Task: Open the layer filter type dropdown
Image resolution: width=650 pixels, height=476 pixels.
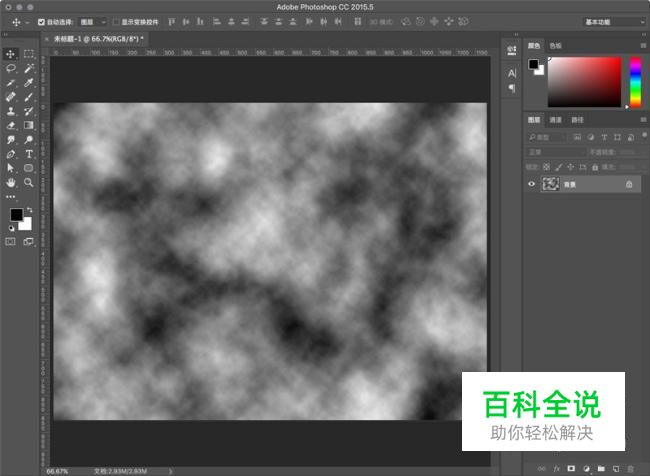Action: pos(548,137)
